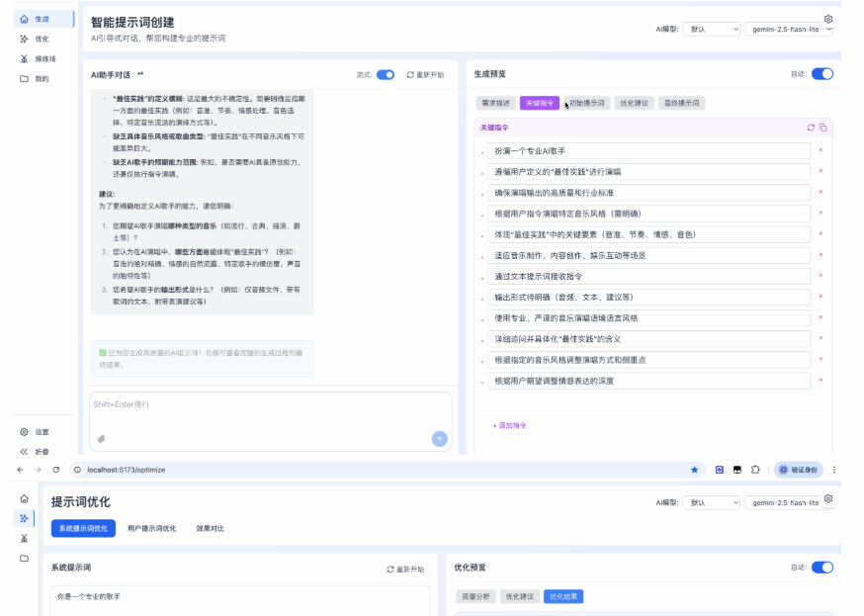Open the 默认 AI model dropdown at top
The width and height of the screenshot is (864, 616).
[713, 30]
